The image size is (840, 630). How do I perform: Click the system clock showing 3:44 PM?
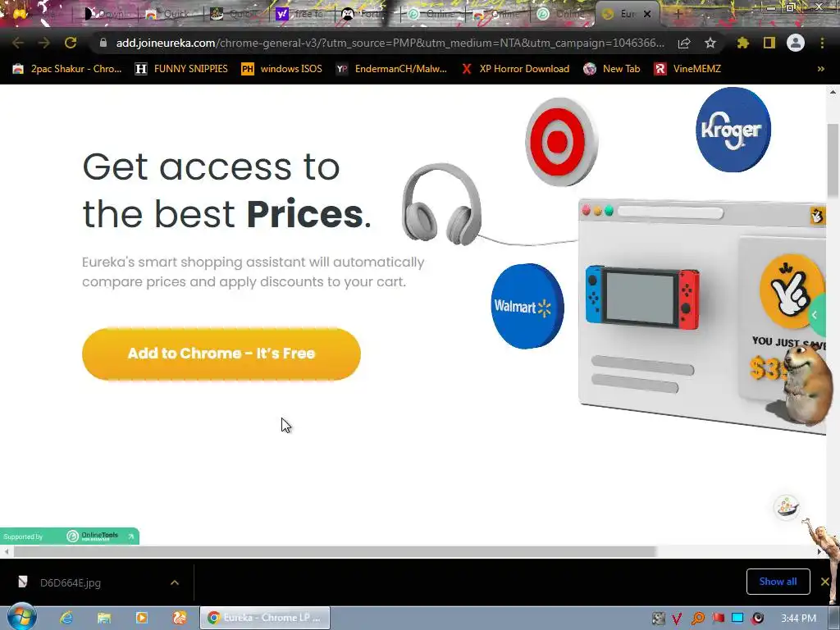point(798,619)
